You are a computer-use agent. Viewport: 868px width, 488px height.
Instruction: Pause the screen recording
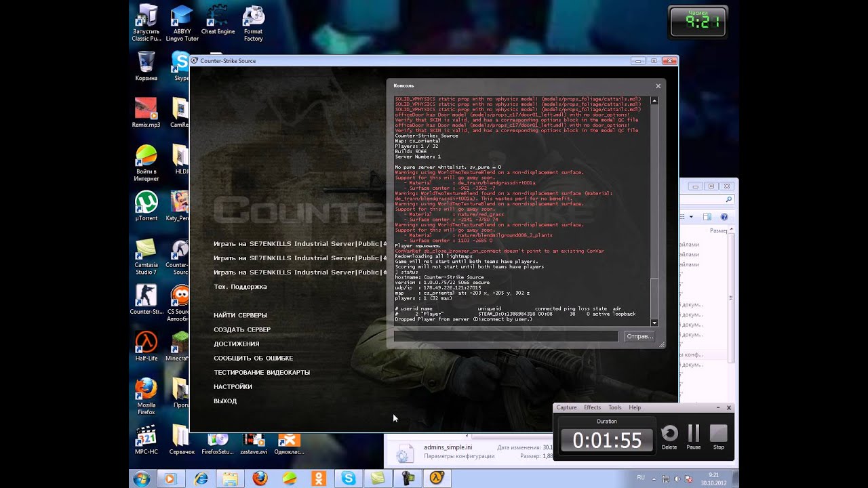point(693,437)
